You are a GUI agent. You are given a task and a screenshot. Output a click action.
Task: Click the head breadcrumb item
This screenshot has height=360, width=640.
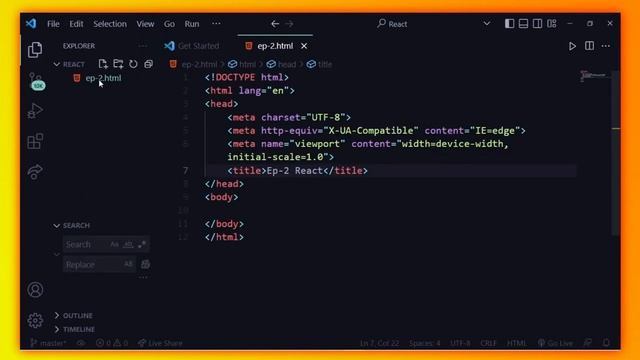coord(282,64)
